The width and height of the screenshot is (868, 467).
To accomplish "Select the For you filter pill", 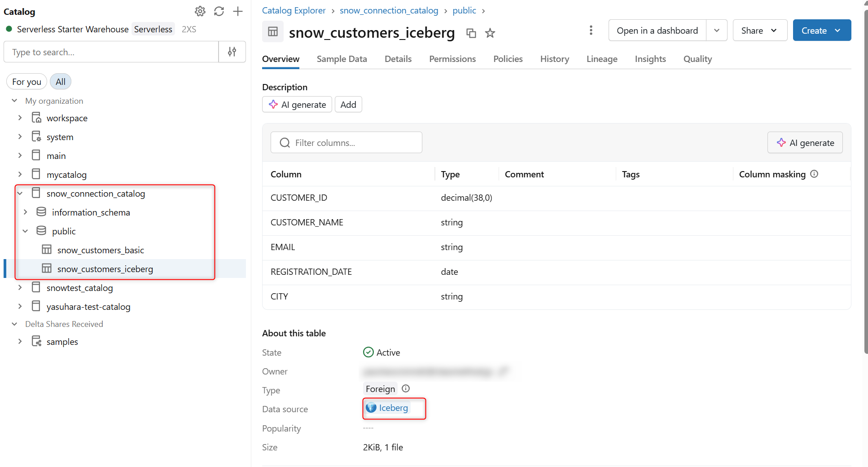I will [26, 82].
